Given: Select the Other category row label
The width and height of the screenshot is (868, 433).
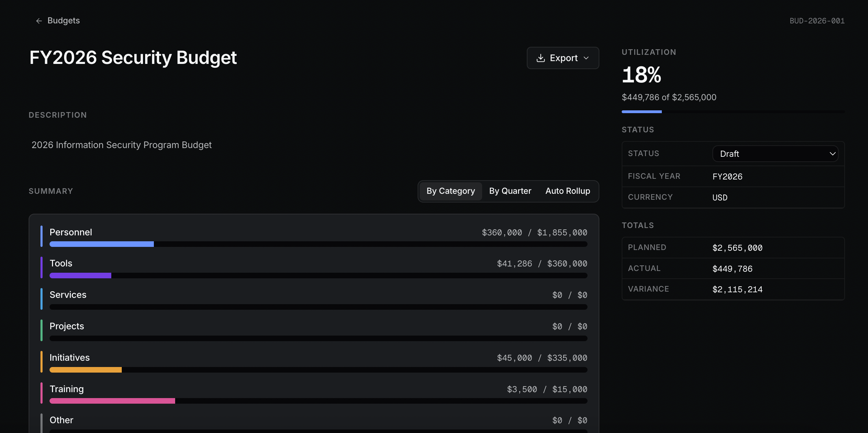Looking at the screenshot, I should 61,420.
